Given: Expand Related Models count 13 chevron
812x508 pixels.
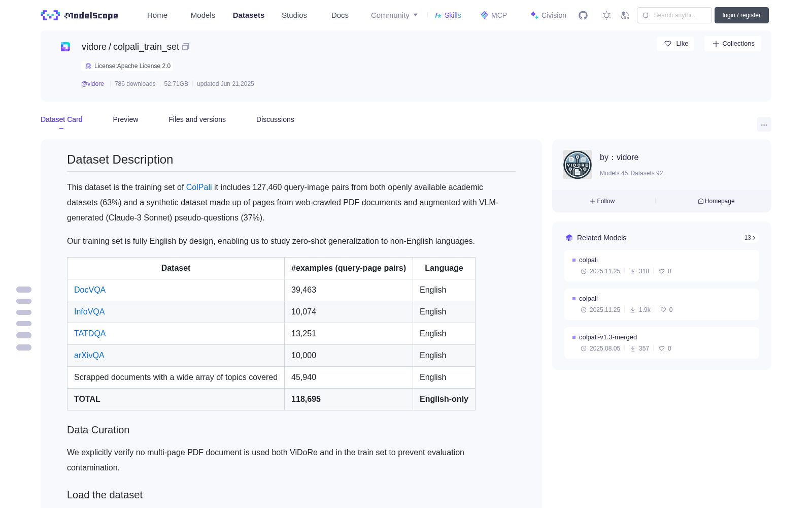Looking at the screenshot, I should pyautogui.click(x=750, y=238).
